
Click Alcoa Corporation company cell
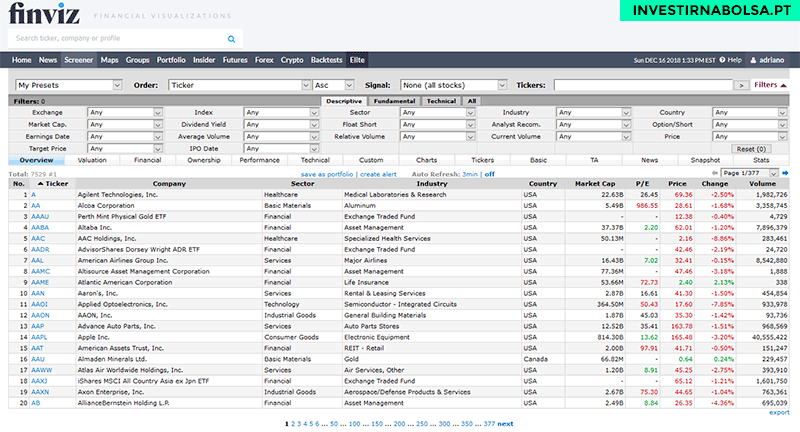(x=169, y=206)
